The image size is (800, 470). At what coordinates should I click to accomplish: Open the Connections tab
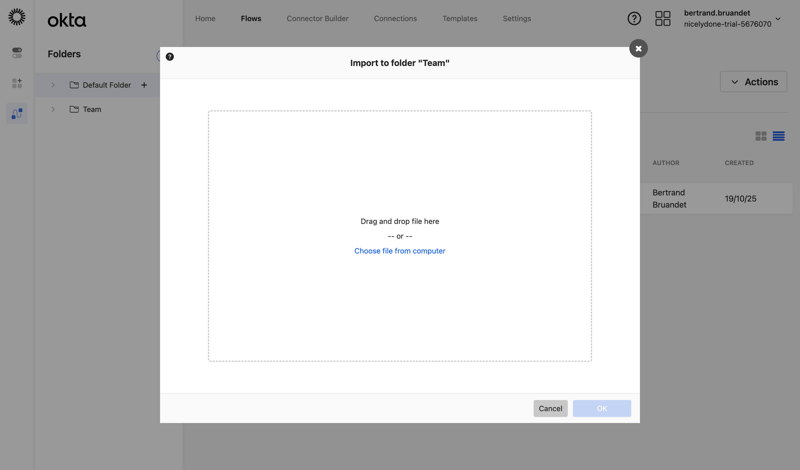(x=395, y=18)
